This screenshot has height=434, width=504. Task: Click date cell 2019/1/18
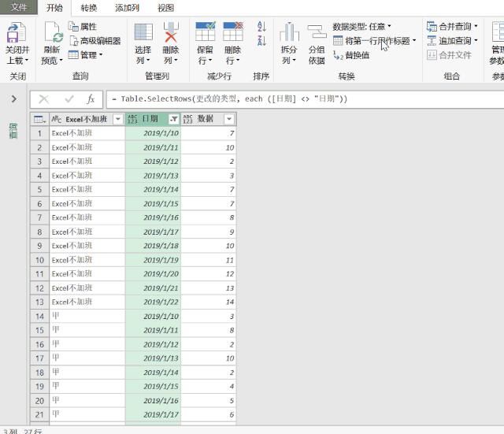tap(153, 246)
